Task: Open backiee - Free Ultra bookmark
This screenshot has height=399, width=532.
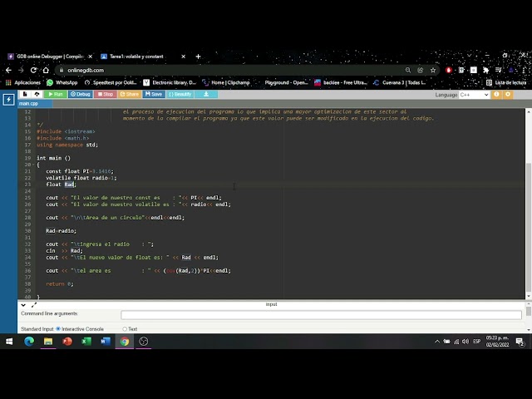Action: click(x=341, y=82)
